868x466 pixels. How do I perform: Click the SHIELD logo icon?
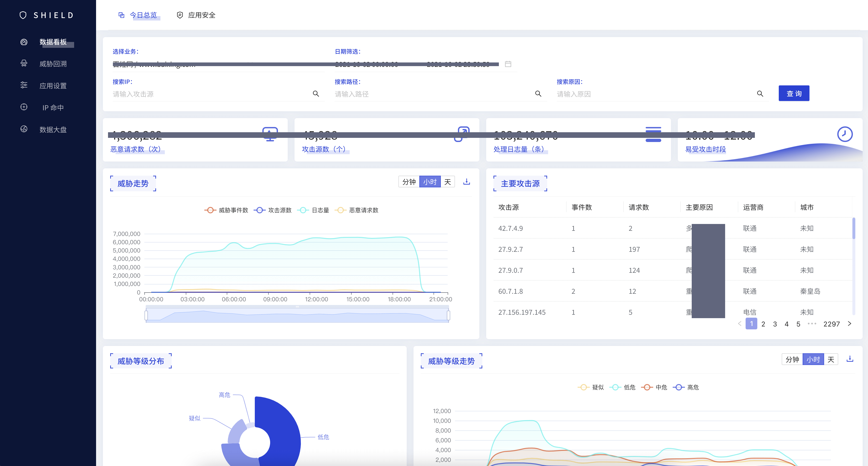point(23,15)
